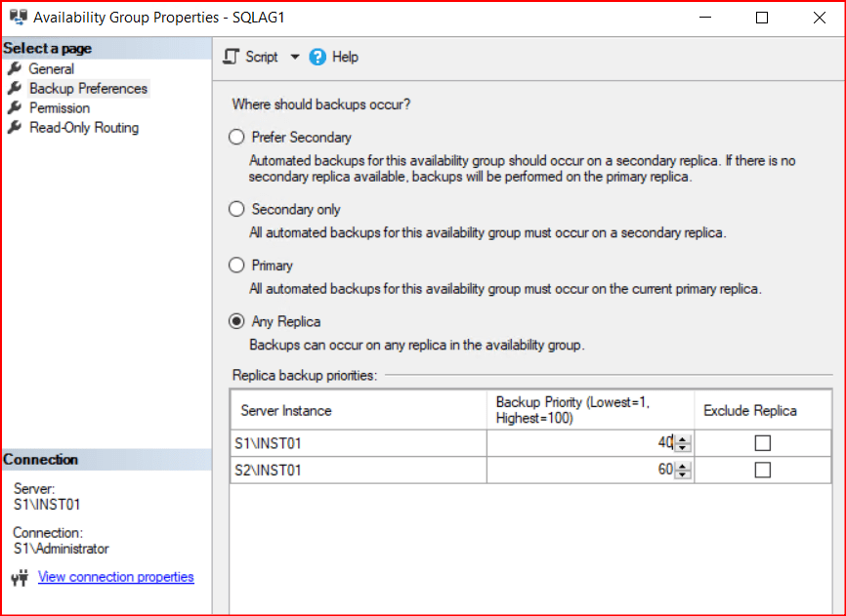Check Exclude Replica for S2\INST01
Screen dimensions: 846x616
(x=763, y=471)
